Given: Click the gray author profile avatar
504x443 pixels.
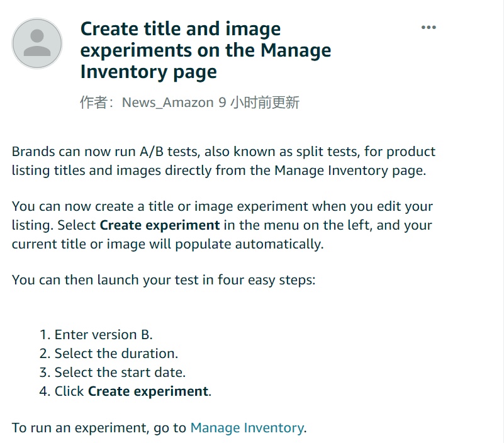Looking at the screenshot, I should click(37, 43).
